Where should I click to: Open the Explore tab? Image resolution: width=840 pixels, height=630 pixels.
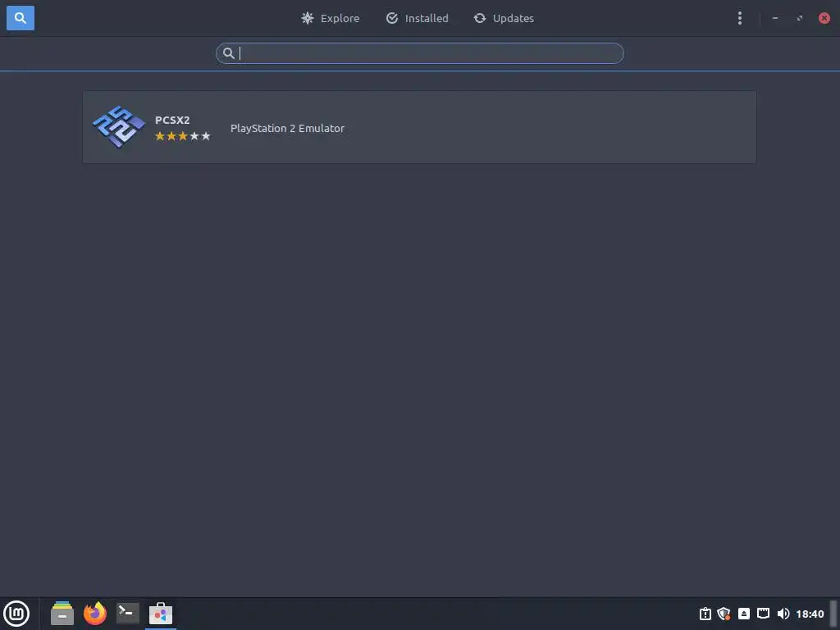click(x=330, y=18)
